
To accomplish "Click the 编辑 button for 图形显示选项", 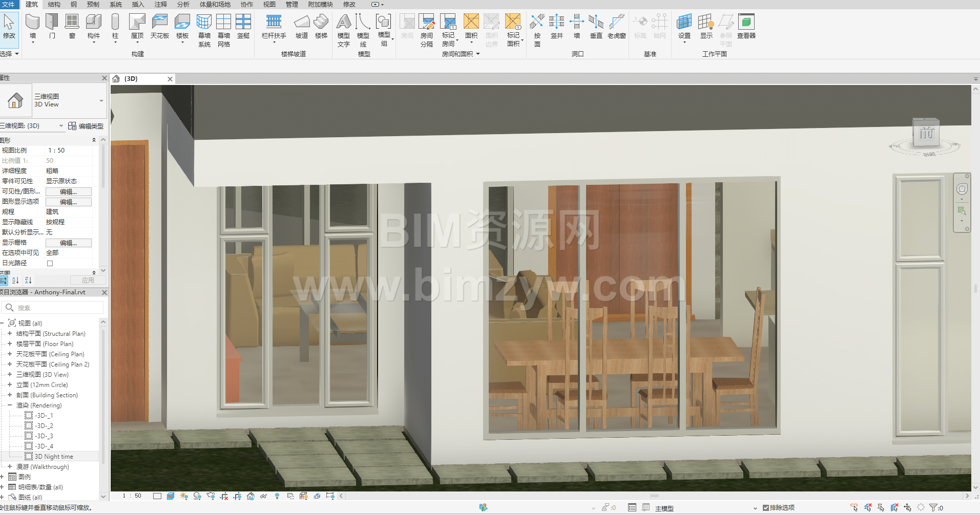I will pyautogui.click(x=68, y=202).
